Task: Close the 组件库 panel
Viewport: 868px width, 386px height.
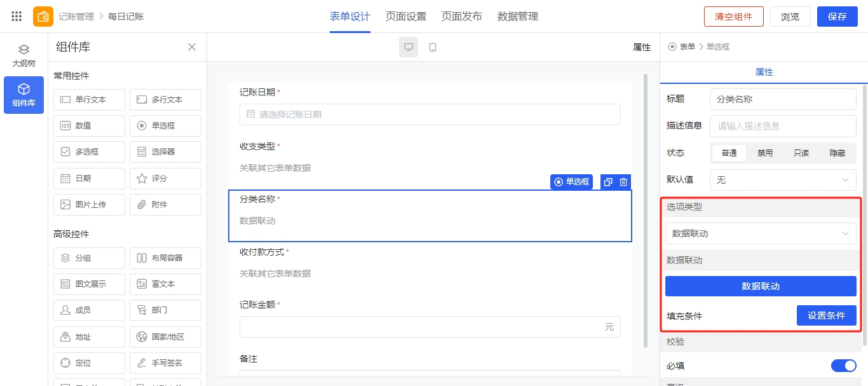Action: point(192,47)
